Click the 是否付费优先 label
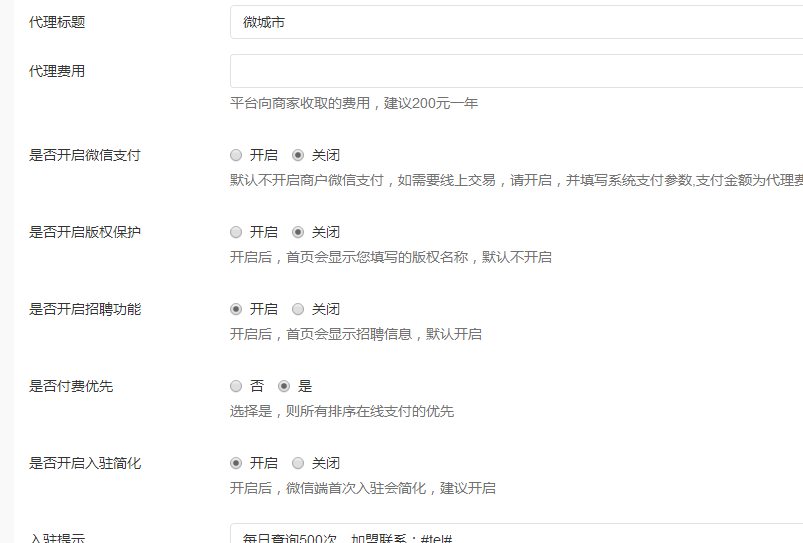The image size is (803, 543). pyautogui.click(x=71, y=386)
